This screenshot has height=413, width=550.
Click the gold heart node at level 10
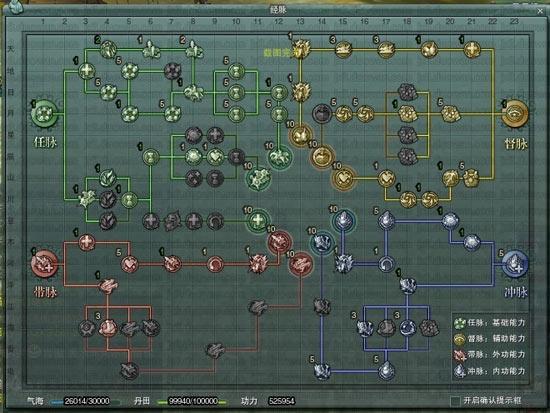point(343,178)
